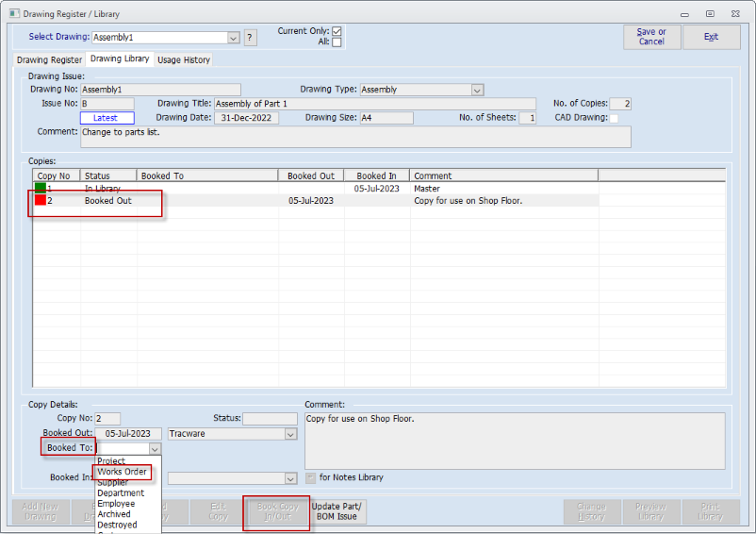Enable the All checkbox
The image size is (756, 534).
click(x=337, y=42)
